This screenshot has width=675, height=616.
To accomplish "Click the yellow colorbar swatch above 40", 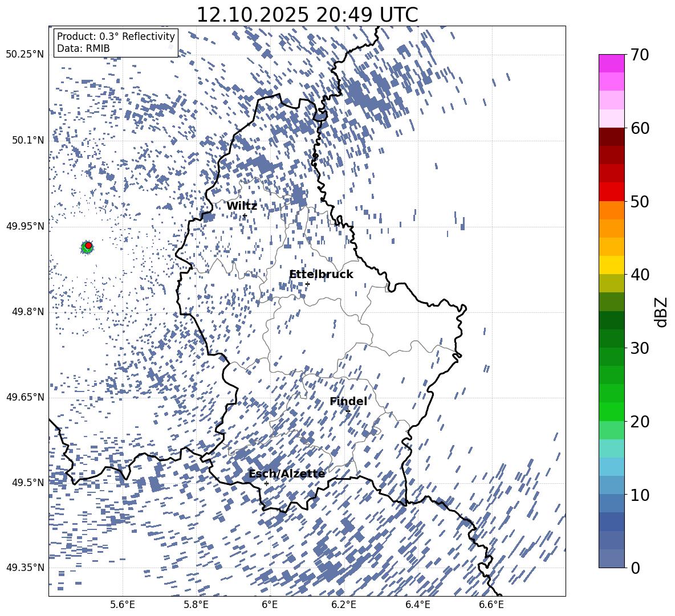I will click(612, 265).
